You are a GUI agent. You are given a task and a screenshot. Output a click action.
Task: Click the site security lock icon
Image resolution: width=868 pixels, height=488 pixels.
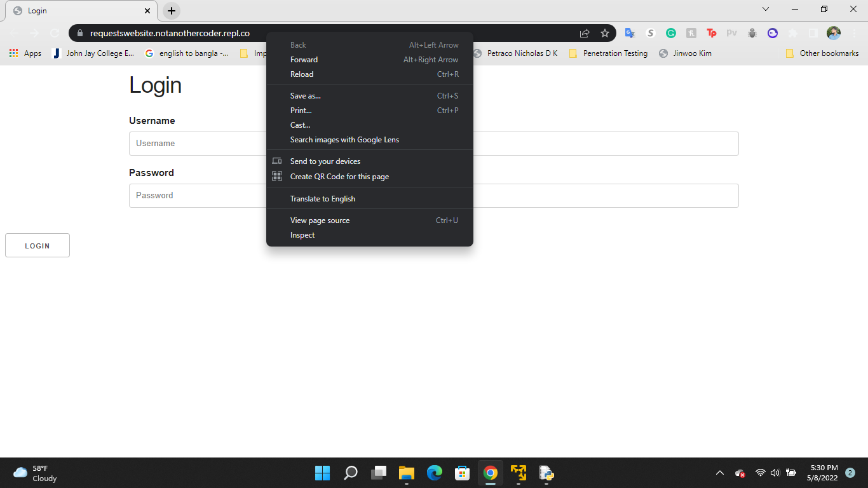(x=80, y=32)
